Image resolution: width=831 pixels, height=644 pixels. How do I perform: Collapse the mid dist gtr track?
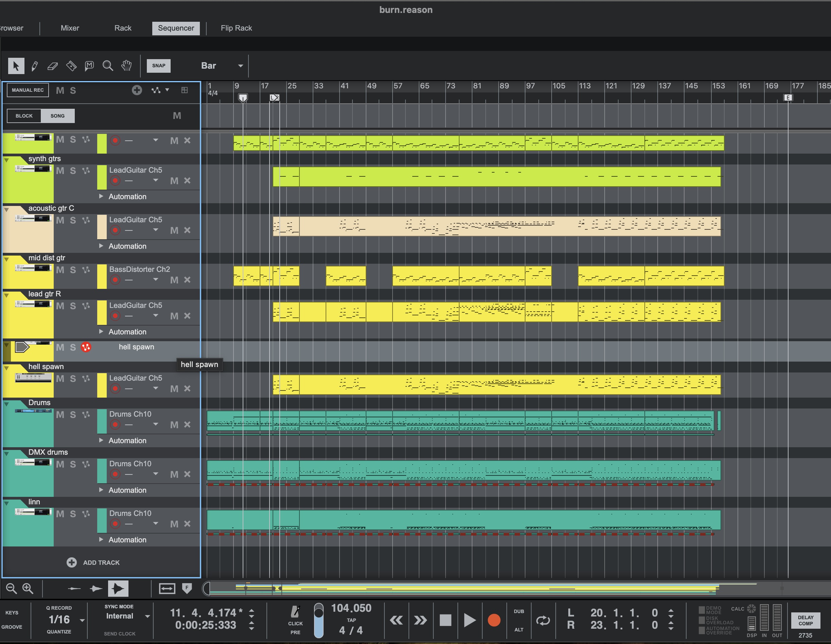click(6, 259)
